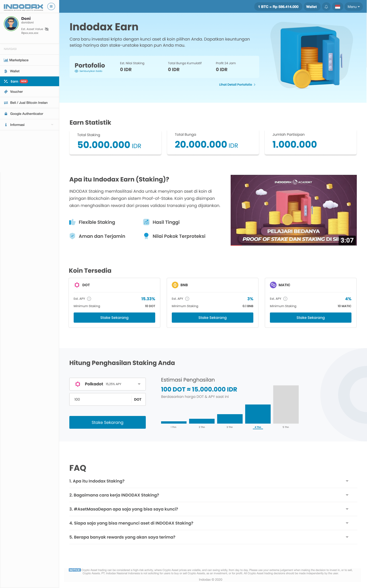Click the Marketplace chart icon
Screen dimensions: 367x588
6,60
